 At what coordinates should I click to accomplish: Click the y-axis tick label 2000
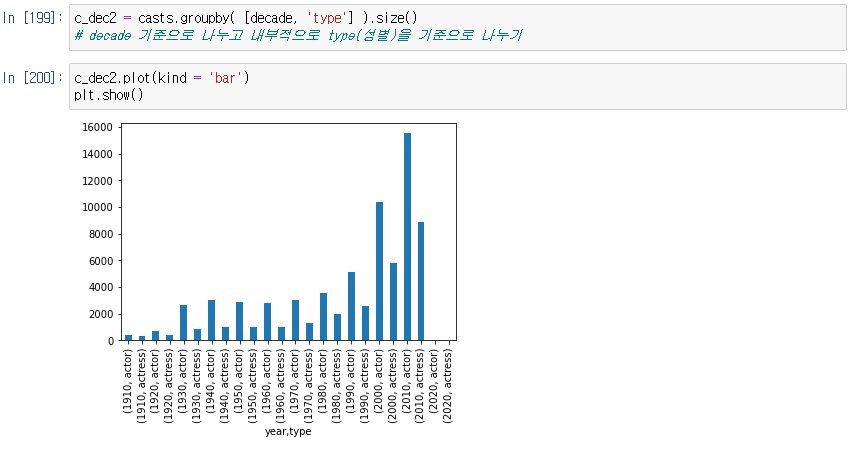100,314
